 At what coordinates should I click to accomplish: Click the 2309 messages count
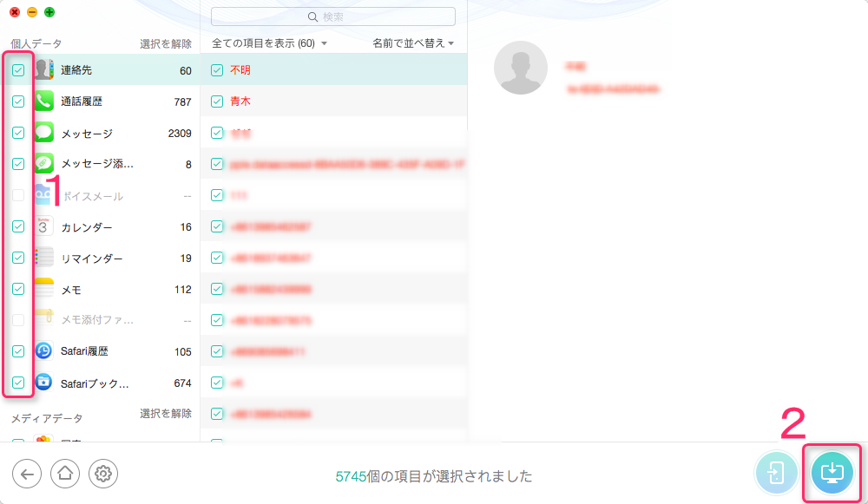[180, 134]
